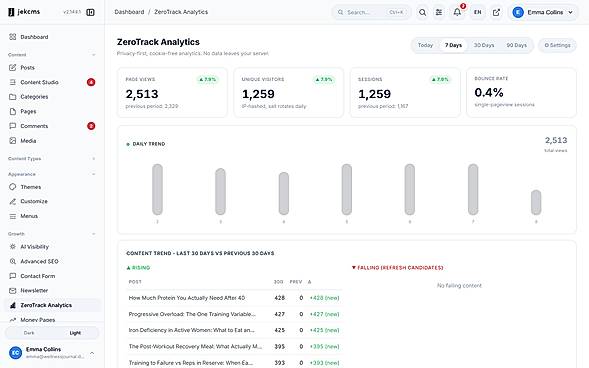
Task: Collapse the Growth sidebar section
Action: click(94, 234)
